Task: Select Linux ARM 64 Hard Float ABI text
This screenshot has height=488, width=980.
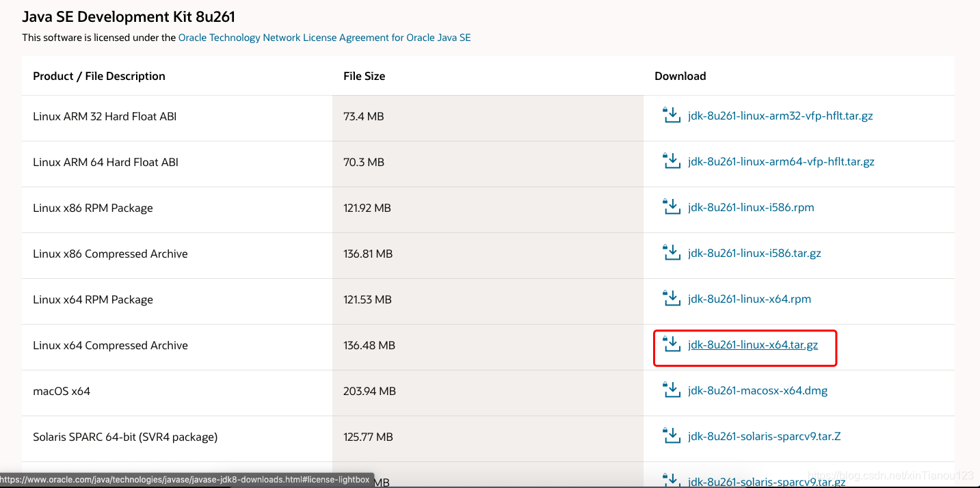Action: coord(105,162)
